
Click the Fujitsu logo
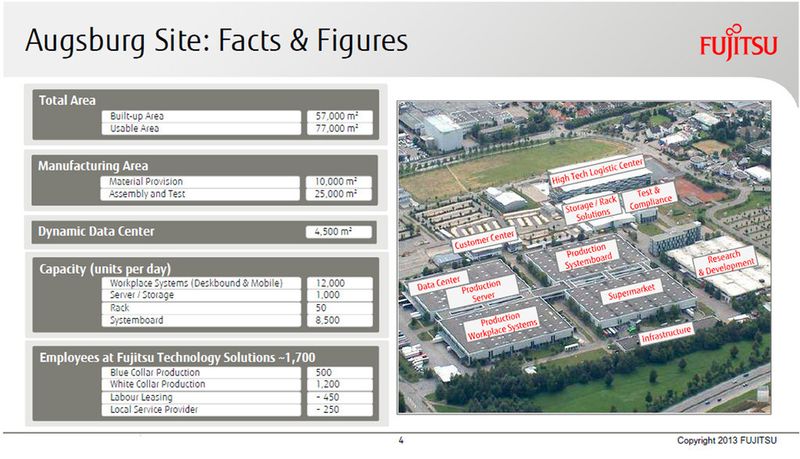pyautogui.click(x=738, y=43)
